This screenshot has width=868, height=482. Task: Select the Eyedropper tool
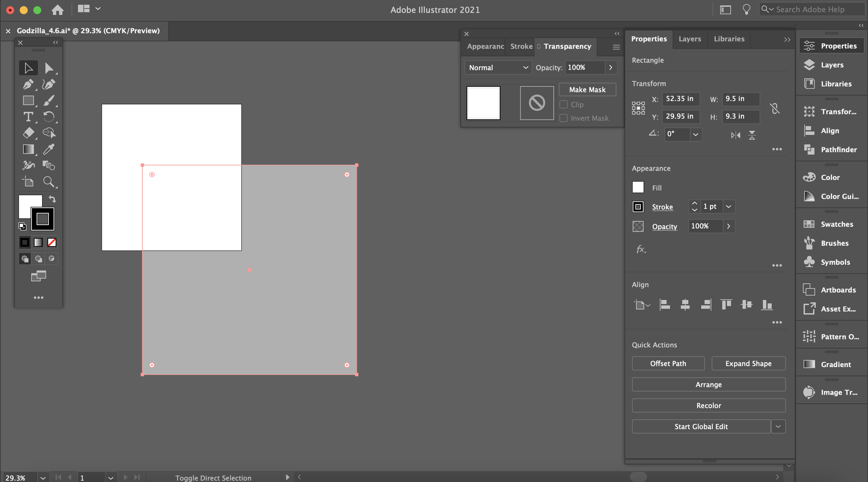(49, 149)
